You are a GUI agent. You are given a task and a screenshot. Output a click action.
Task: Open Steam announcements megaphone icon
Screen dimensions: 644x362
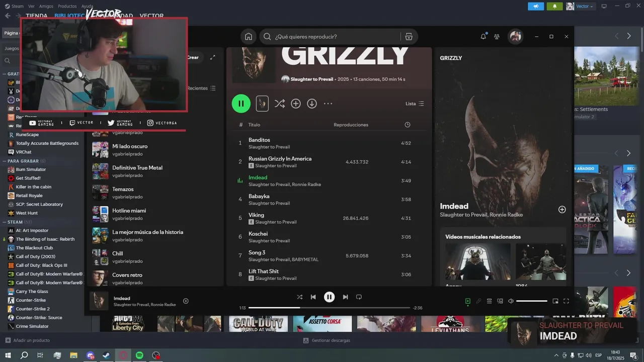(536, 6)
